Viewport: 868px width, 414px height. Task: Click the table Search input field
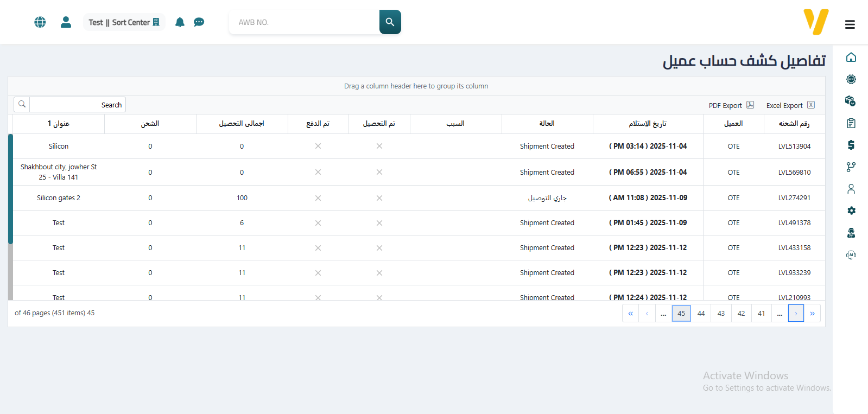[77, 105]
